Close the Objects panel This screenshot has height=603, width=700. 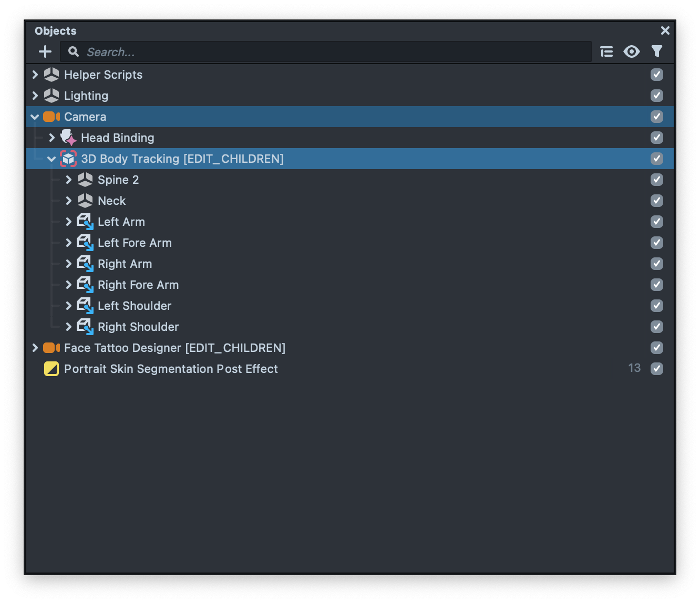665,30
